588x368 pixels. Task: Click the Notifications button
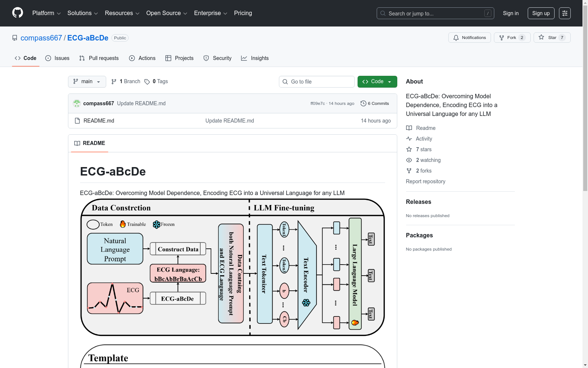click(470, 38)
